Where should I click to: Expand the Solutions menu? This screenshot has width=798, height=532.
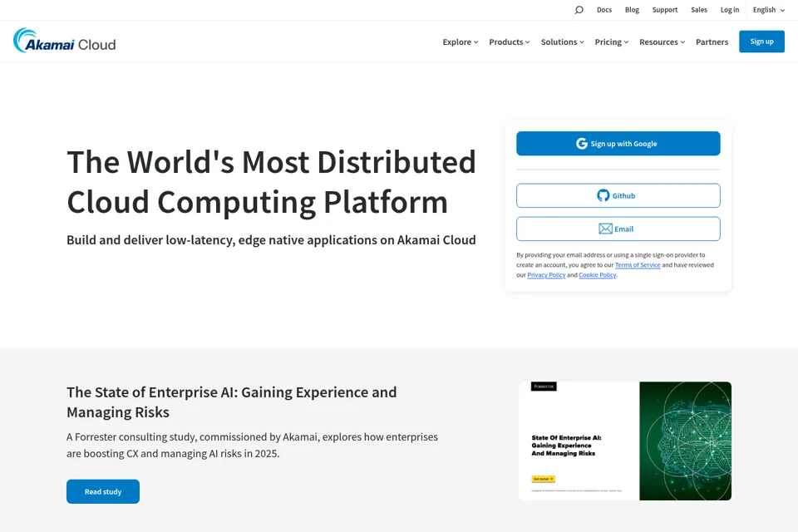click(x=563, y=42)
